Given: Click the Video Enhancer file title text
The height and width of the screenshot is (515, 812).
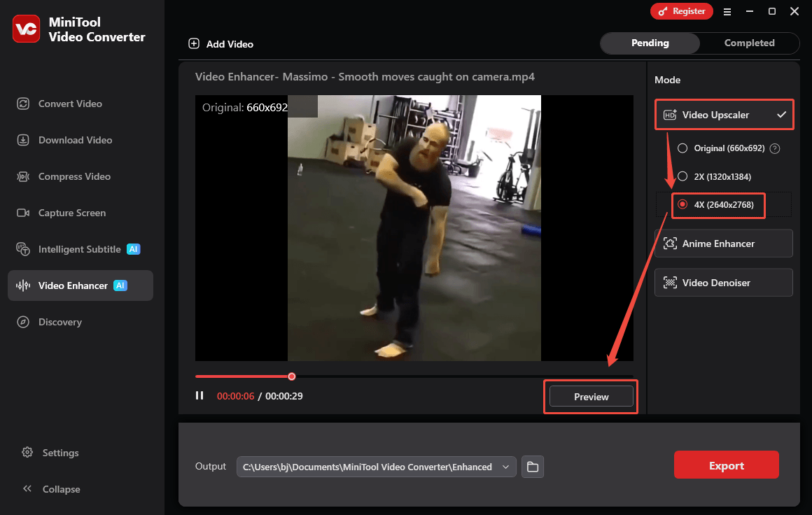Looking at the screenshot, I should point(365,76).
